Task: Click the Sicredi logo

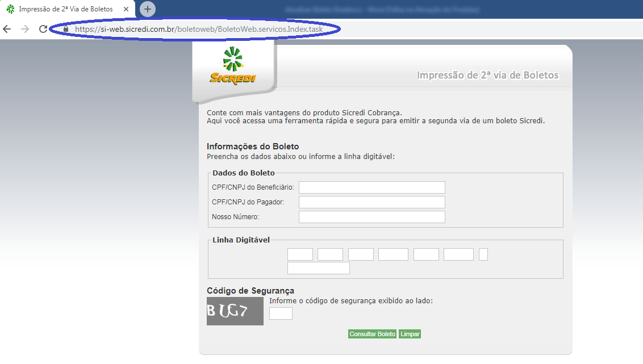Action: coord(233,65)
